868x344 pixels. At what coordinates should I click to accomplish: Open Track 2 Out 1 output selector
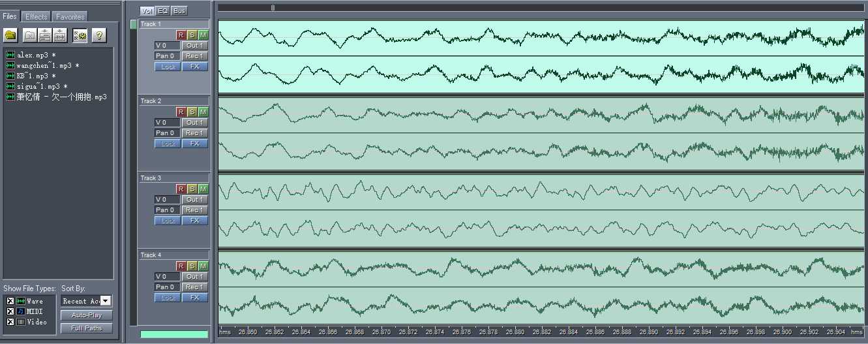pos(195,123)
